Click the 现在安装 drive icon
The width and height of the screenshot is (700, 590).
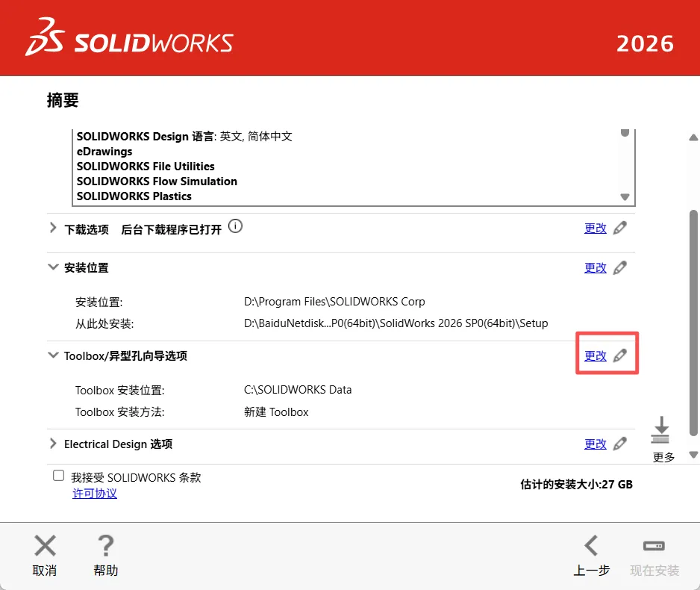(654, 546)
